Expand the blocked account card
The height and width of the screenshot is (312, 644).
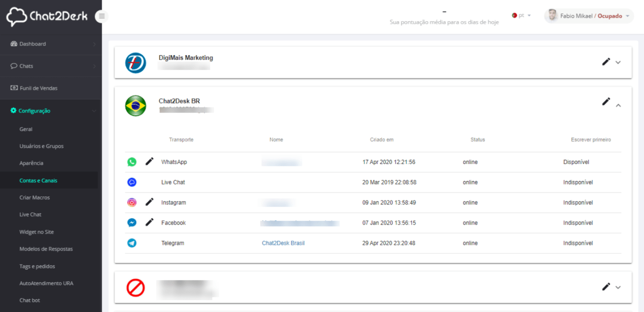point(618,288)
